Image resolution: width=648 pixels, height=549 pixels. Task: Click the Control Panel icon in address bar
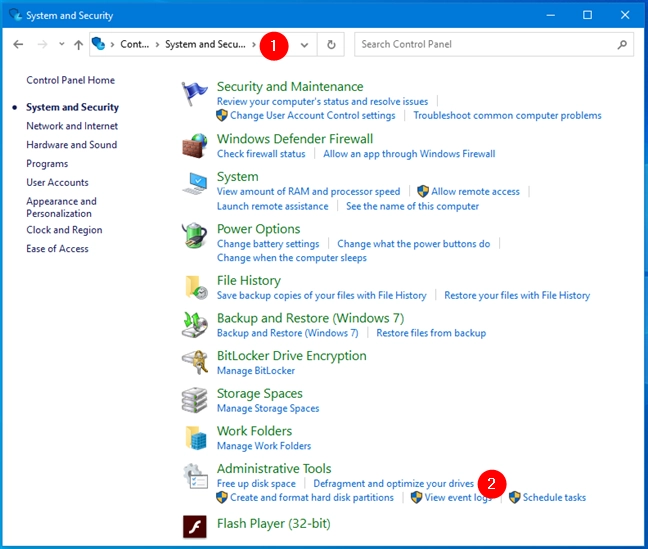coord(98,43)
